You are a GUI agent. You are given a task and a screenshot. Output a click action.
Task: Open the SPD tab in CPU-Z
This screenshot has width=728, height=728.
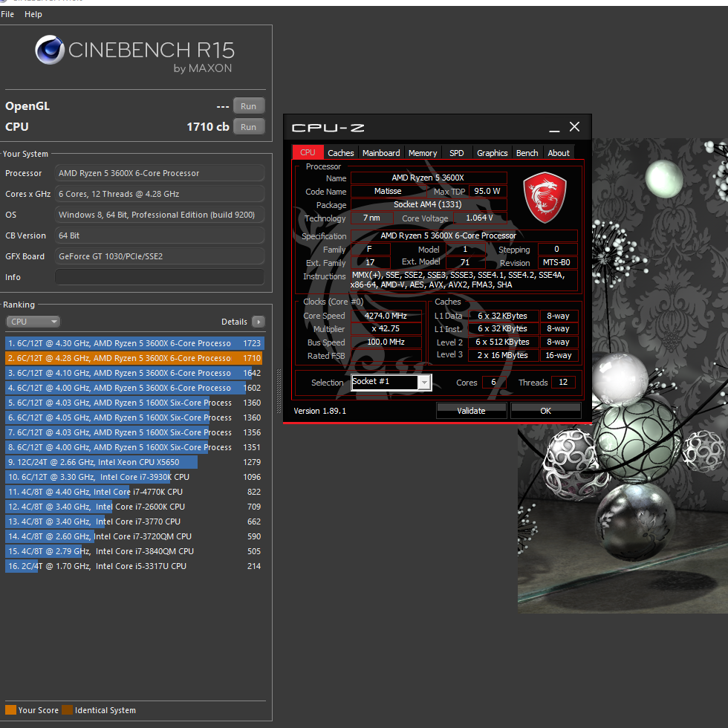456,153
